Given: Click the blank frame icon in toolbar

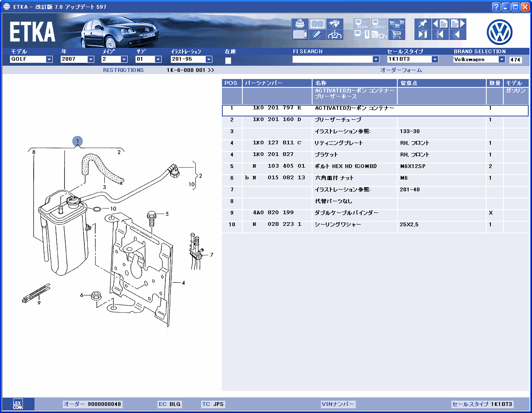Looking at the screenshot, I should (317, 24).
